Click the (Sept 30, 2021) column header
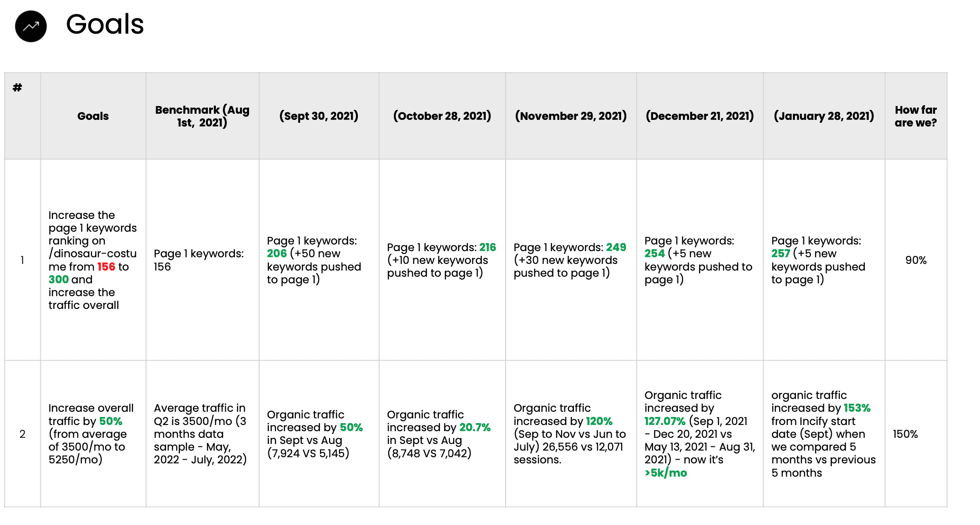The height and width of the screenshot is (525, 980). 319,116
